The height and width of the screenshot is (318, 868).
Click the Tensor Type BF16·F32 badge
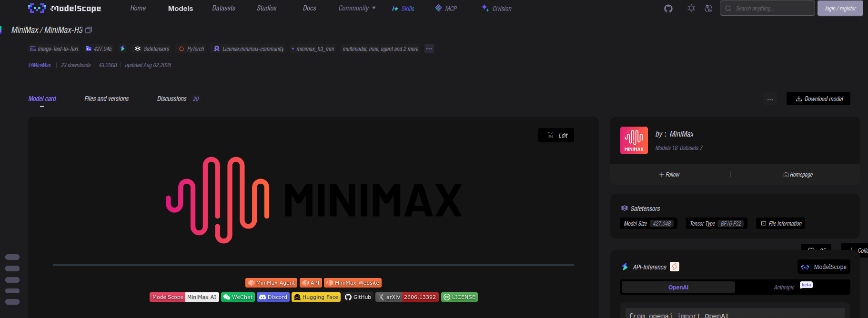click(x=717, y=223)
